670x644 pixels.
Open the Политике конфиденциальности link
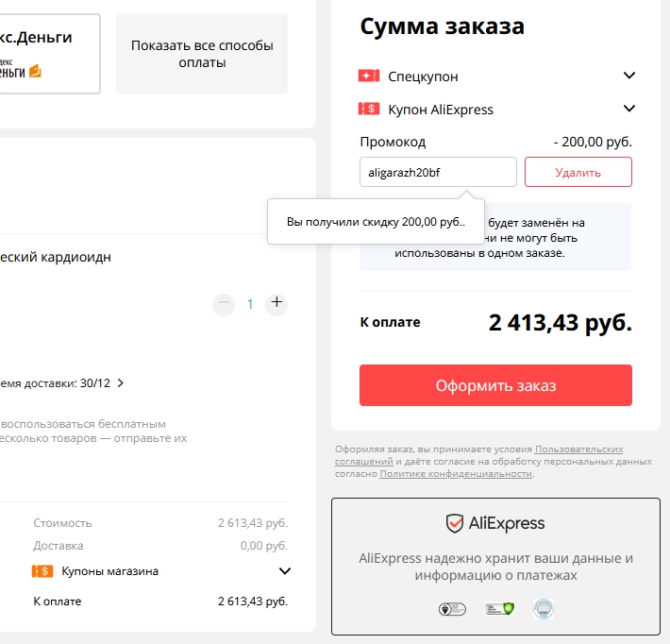(x=455, y=474)
